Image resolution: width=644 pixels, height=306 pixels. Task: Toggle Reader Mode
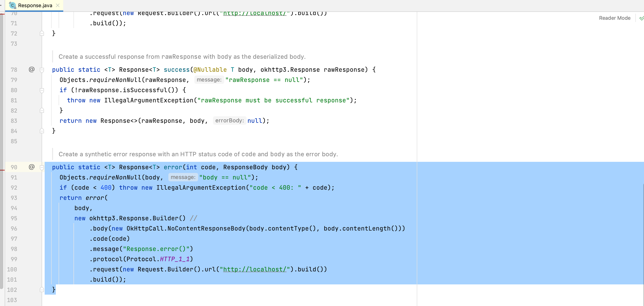(614, 18)
